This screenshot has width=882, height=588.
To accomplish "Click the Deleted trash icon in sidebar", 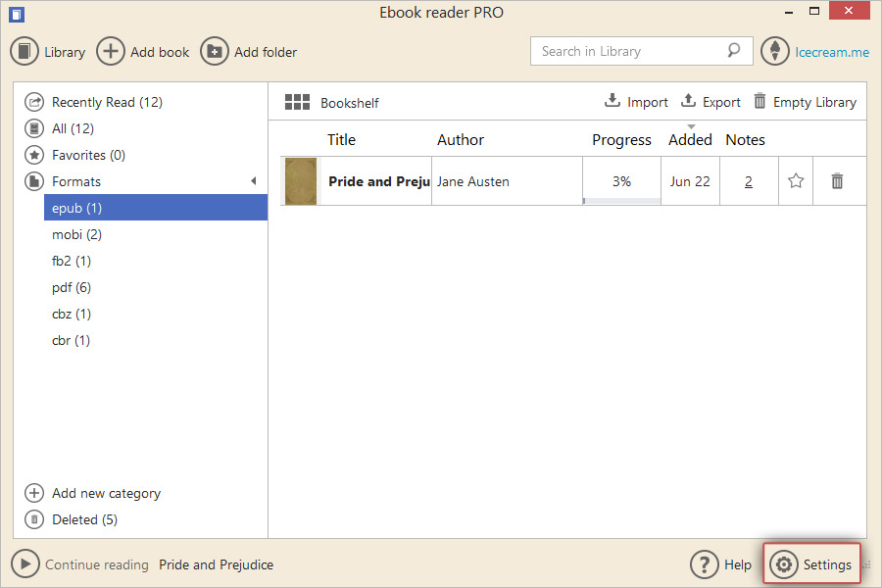I will pyautogui.click(x=34, y=519).
